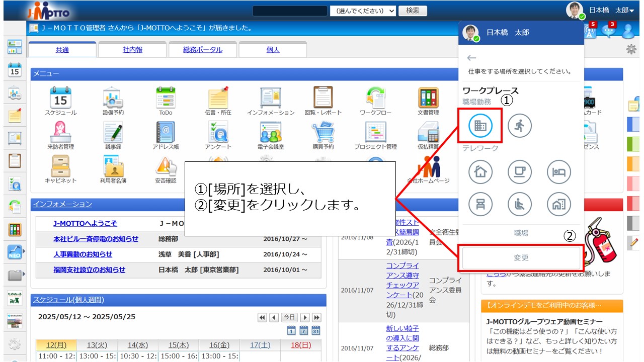The height and width of the screenshot is (362, 644).
Task: Open the gear settings icon beside the tabs
Action: [x=631, y=49]
